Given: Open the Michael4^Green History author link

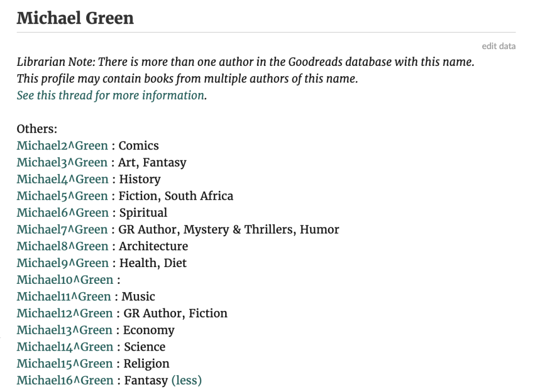Looking at the screenshot, I should pyautogui.click(x=63, y=179).
